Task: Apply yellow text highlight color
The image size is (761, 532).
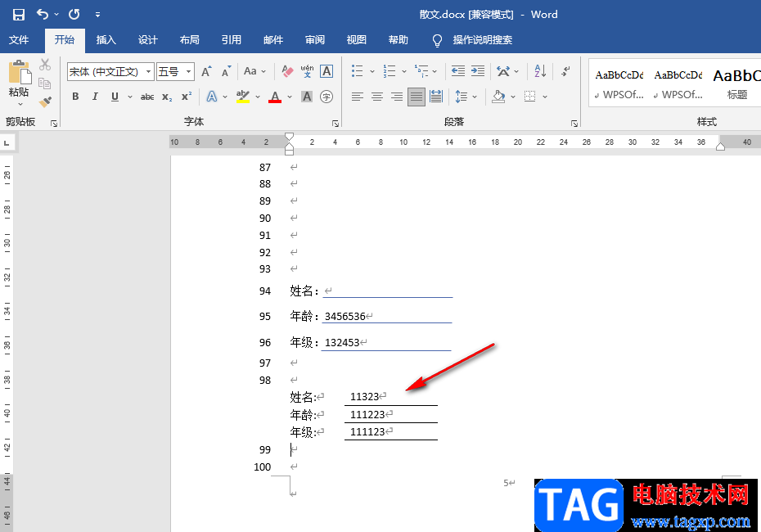Action: pos(243,97)
